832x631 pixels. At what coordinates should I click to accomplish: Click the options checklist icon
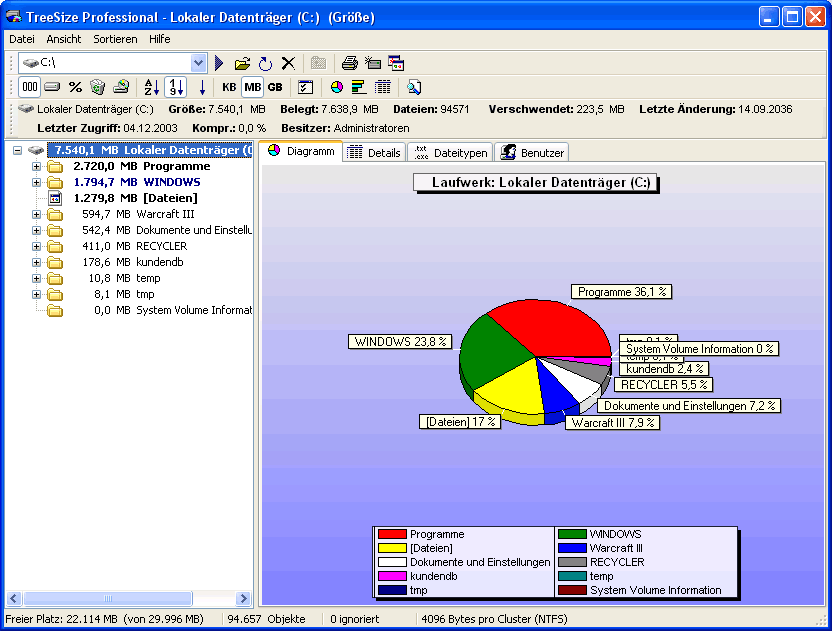pos(306,87)
